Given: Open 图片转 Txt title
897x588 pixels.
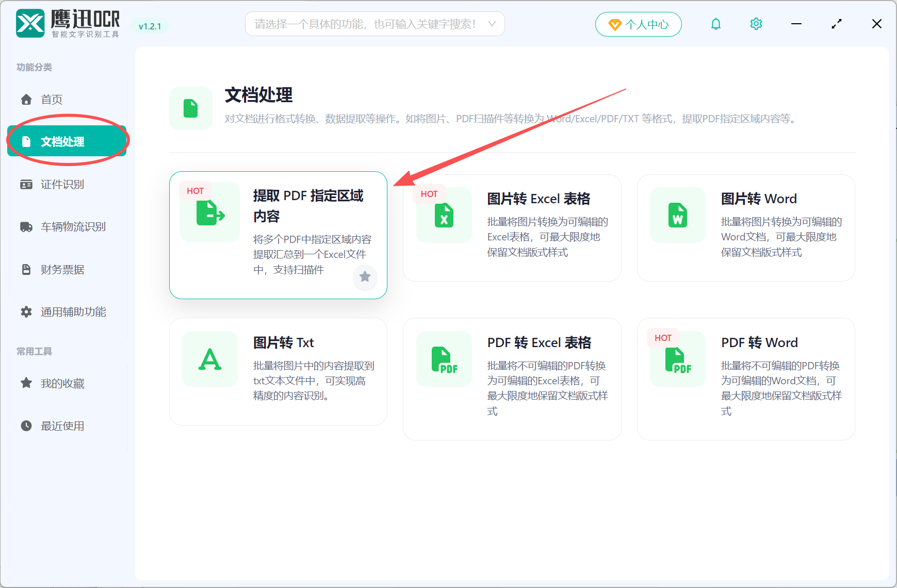Looking at the screenshot, I should click(283, 342).
